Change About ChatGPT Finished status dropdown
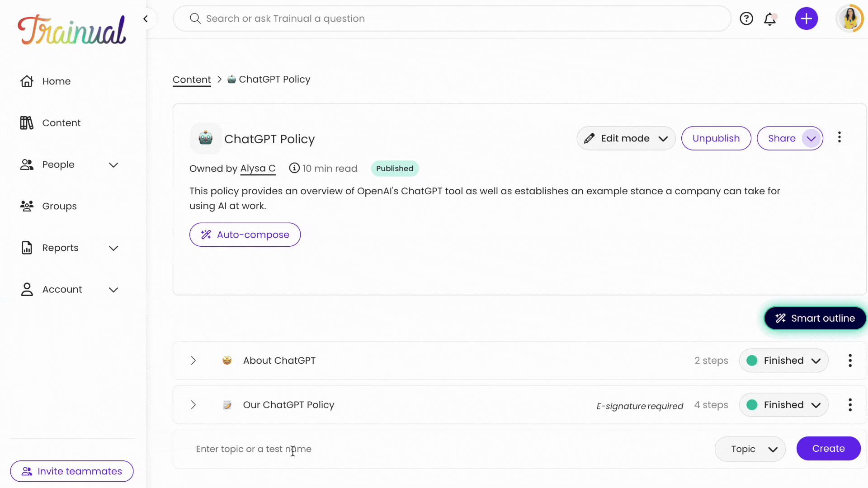This screenshot has height=488, width=868. pyautogui.click(x=783, y=361)
